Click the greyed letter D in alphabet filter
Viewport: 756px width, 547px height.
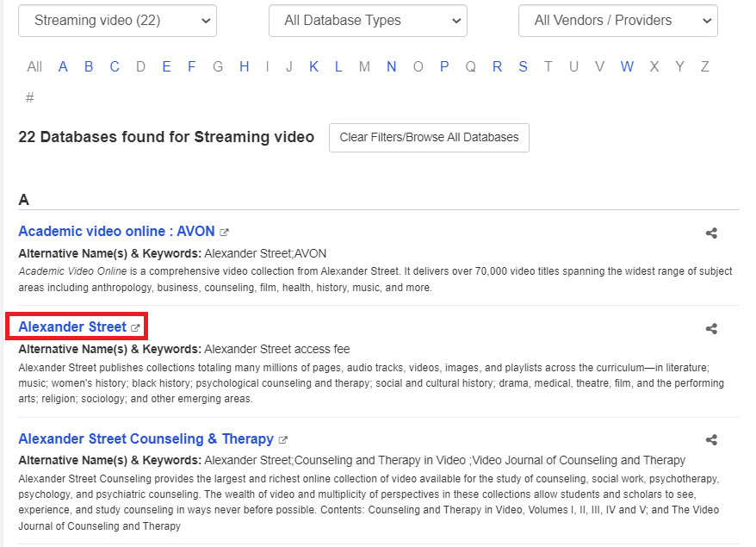coord(140,66)
